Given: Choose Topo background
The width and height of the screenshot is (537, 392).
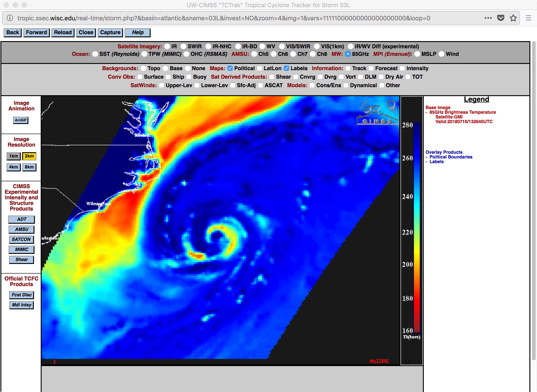Looking at the screenshot, I should coord(143,68).
